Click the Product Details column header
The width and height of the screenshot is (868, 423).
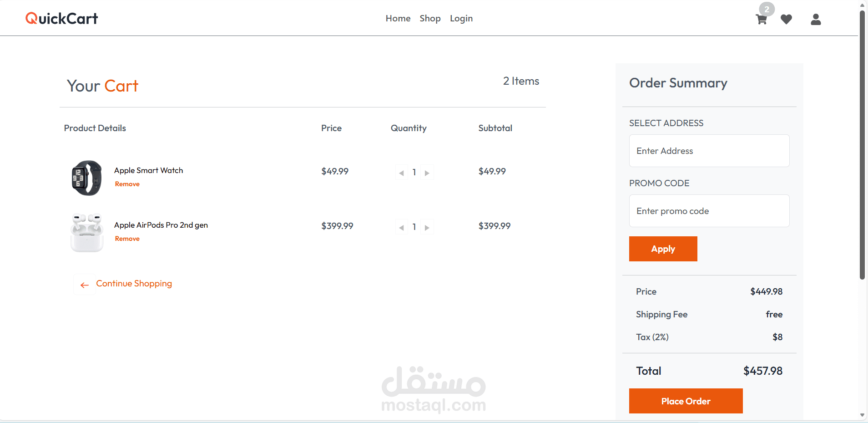pyautogui.click(x=95, y=128)
